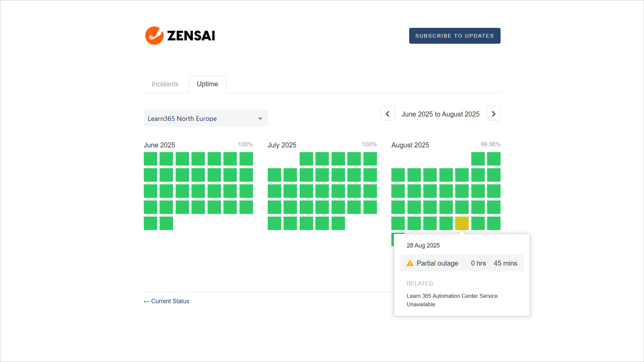The width and height of the screenshot is (644, 362).
Task: Click the orange warning triangle icon
Action: point(410,263)
